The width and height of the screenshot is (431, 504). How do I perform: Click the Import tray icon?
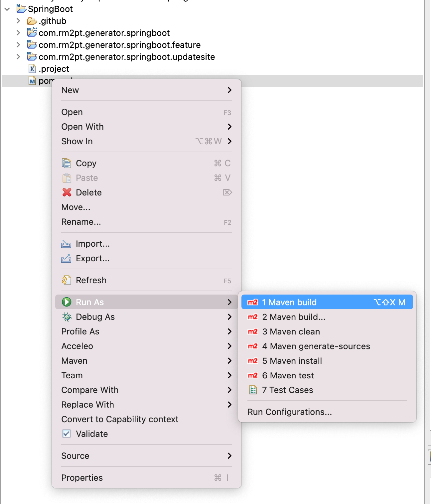pyautogui.click(x=66, y=244)
